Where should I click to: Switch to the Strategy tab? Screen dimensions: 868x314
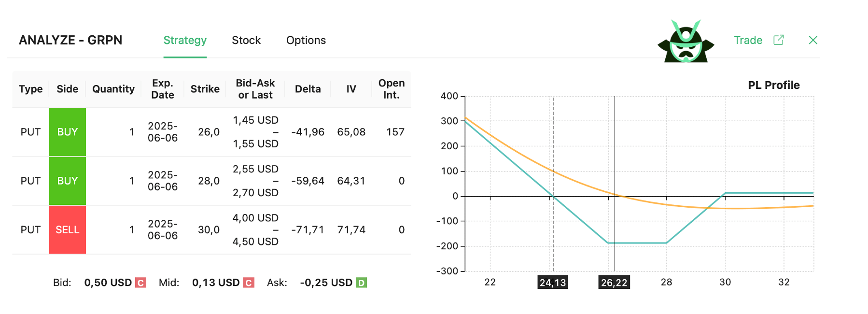(185, 40)
